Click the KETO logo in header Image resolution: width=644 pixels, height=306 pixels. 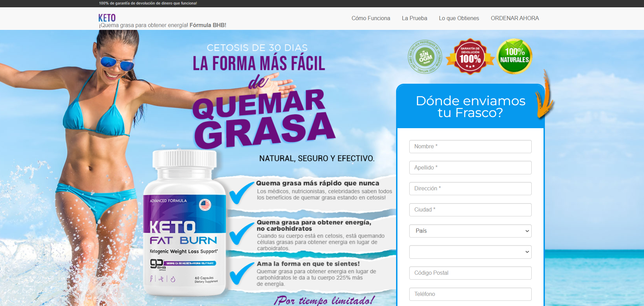107,18
